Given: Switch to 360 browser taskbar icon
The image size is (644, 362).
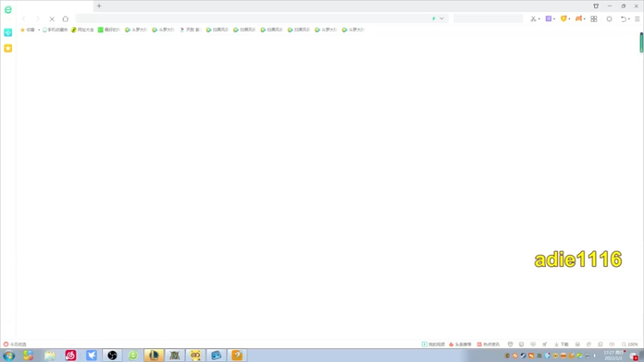Looking at the screenshot, I should tap(133, 356).
